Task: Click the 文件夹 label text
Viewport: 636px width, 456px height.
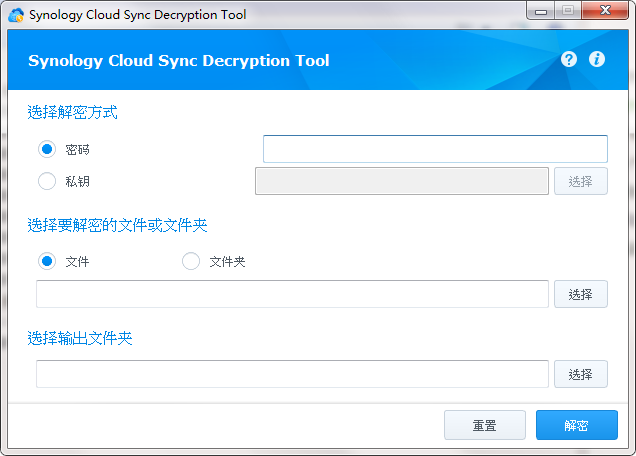Action: click(227, 262)
